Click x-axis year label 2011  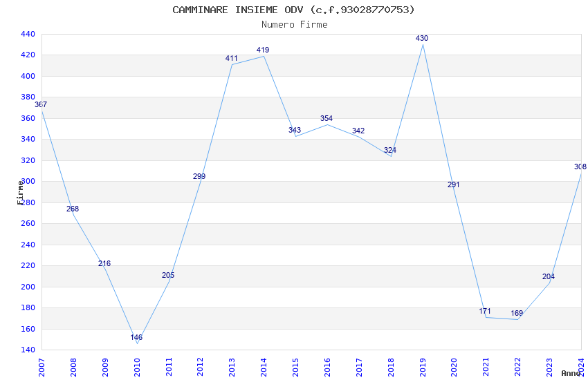click(169, 368)
